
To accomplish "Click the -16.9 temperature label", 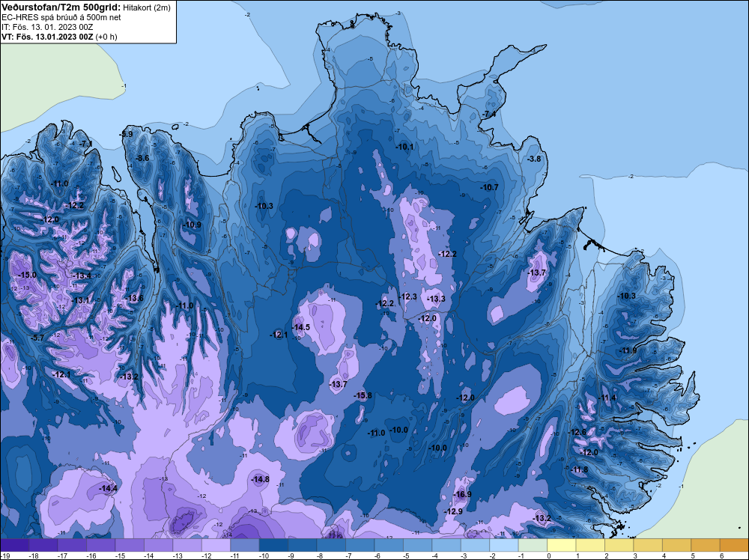I will coord(462,494).
